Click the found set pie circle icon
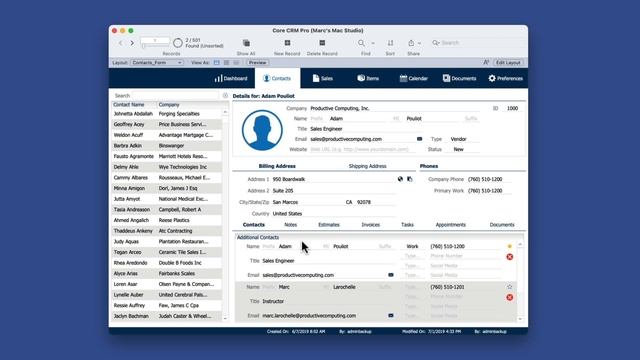The width and height of the screenshot is (640, 360). tap(178, 42)
